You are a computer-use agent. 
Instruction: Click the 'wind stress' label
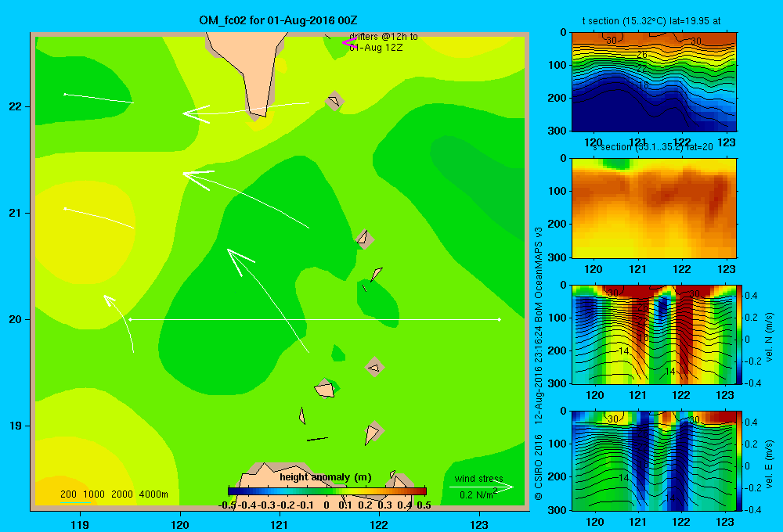coord(479,478)
